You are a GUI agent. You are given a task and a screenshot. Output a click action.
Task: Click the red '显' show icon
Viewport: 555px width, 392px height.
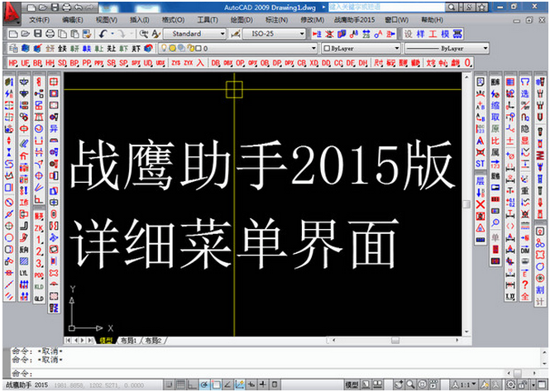point(525,141)
